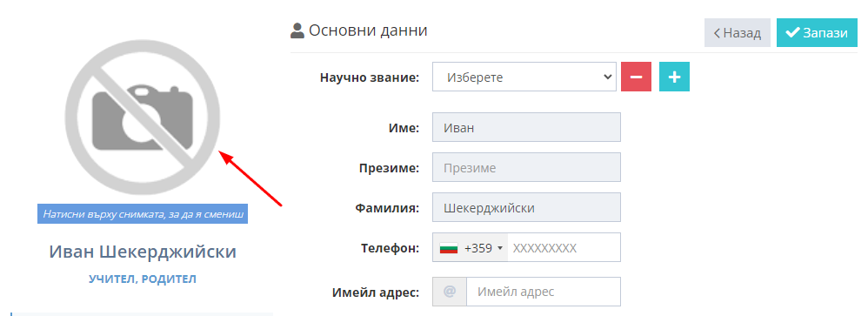Click the chevron icon on Назад
Screen dimensions: 868x316
pyautogui.click(x=717, y=33)
